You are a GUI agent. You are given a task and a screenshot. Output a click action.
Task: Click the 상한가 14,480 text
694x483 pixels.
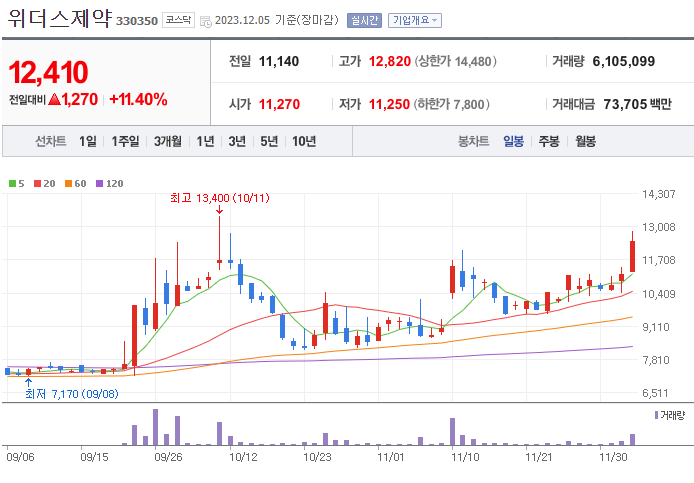tap(455, 61)
